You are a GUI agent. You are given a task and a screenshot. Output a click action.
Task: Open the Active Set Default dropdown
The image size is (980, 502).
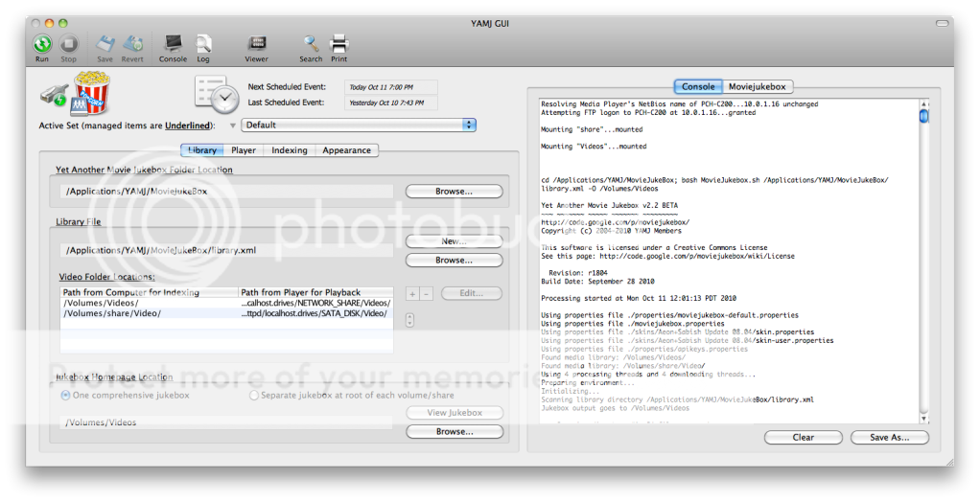359,125
